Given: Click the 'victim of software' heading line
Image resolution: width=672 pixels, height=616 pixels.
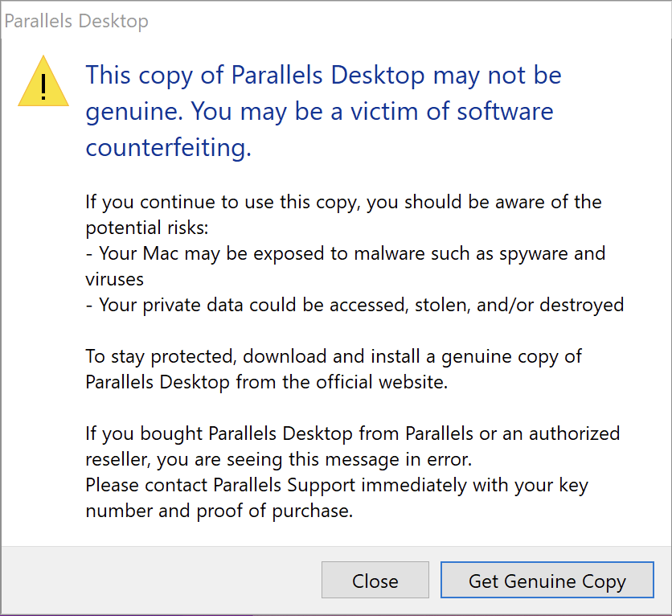Looking at the screenshot, I should (x=319, y=112).
